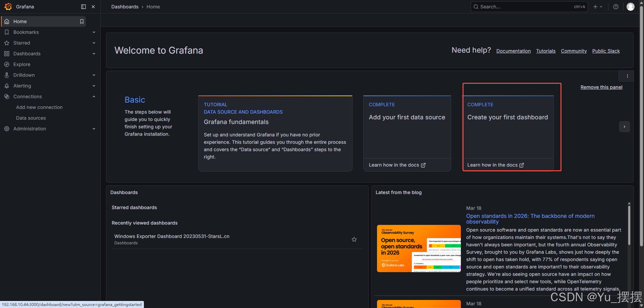This screenshot has width=644, height=308.
Task: Open the user profile avatar
Action: tap(631, 7)
